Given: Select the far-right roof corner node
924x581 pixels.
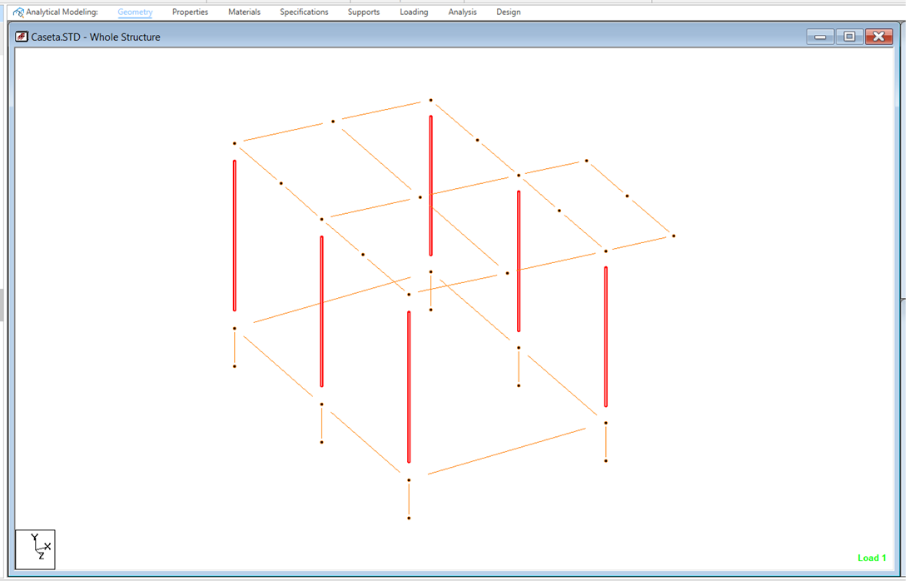Looking at the screenshot, I should tap(673, 236).
